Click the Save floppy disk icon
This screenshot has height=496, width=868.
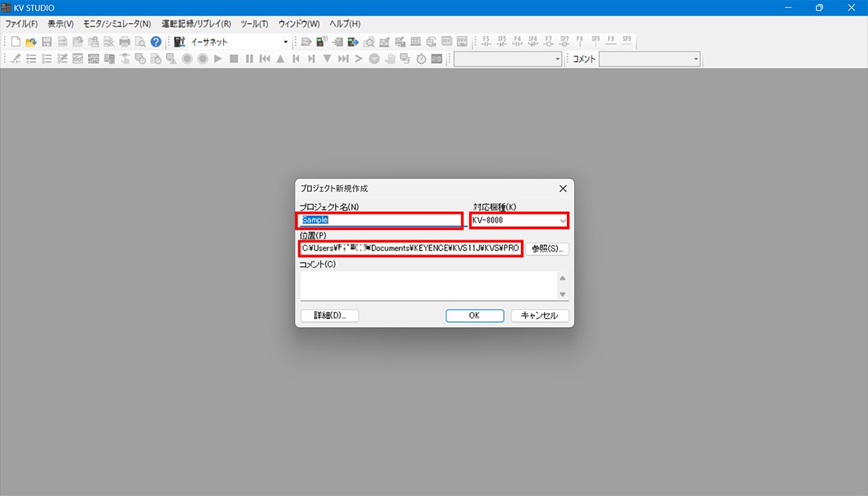(47, 42)
